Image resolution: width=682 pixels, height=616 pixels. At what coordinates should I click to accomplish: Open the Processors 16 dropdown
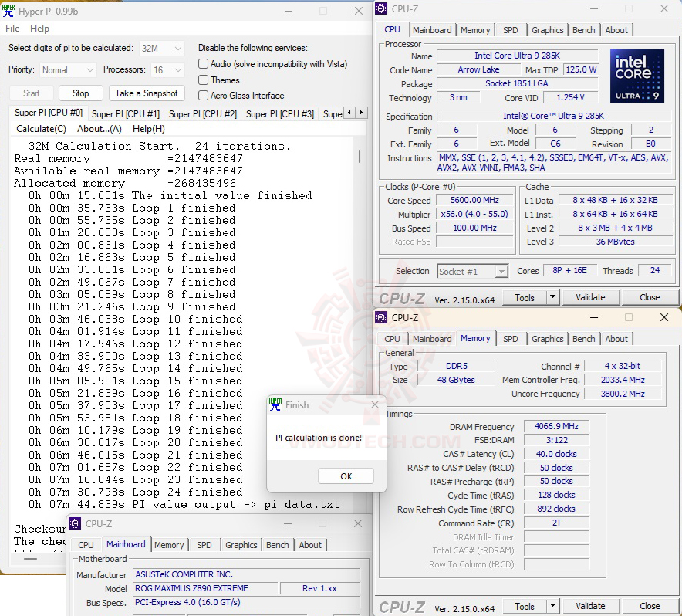(167, 70)
